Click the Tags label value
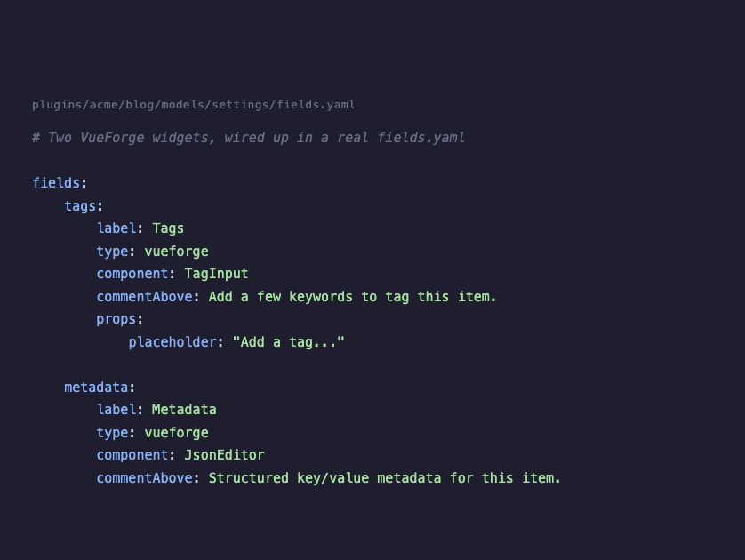 (x=168, y=228)
